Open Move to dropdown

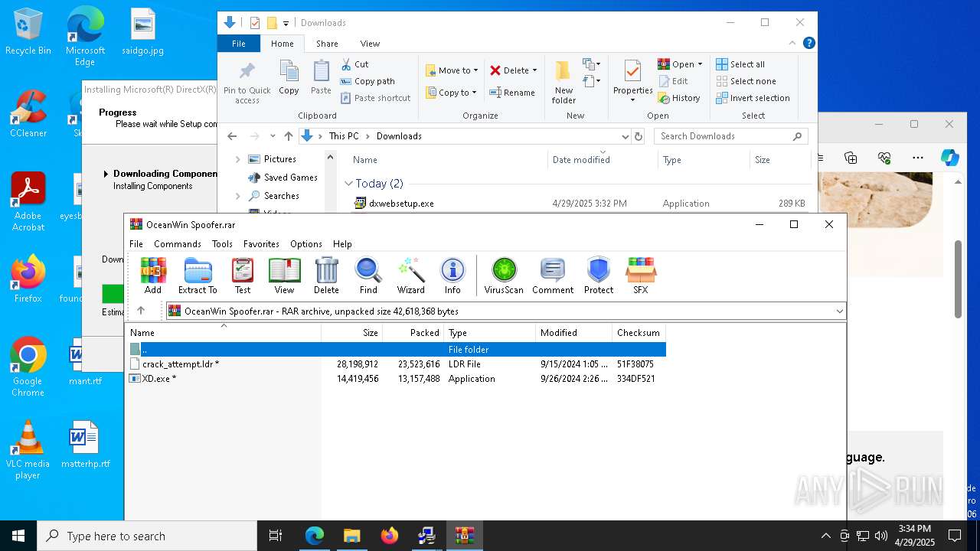452,70
